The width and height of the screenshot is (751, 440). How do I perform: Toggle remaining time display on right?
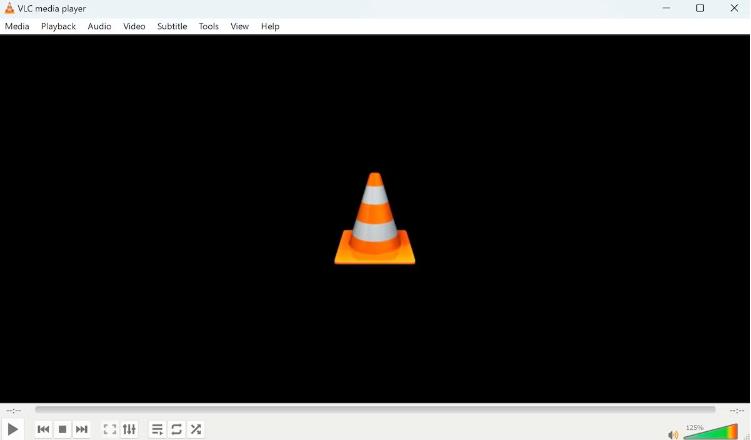click(x=737, y=410)
